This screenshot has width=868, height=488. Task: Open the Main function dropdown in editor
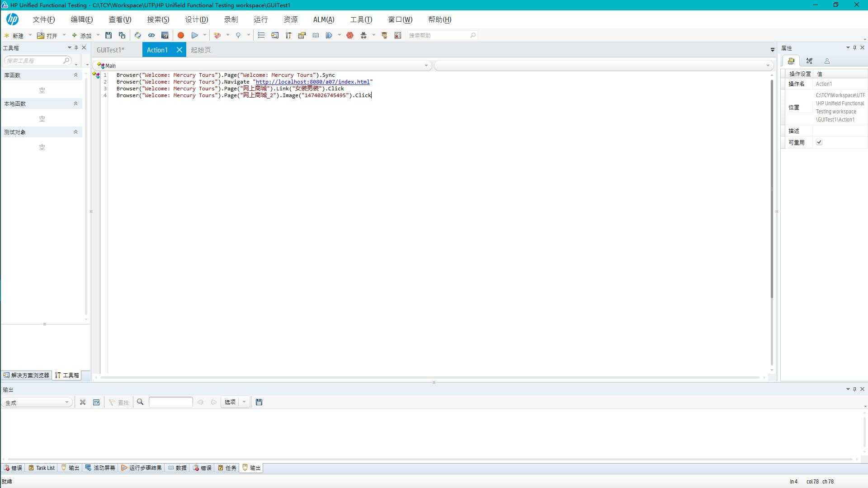point(426,66)
